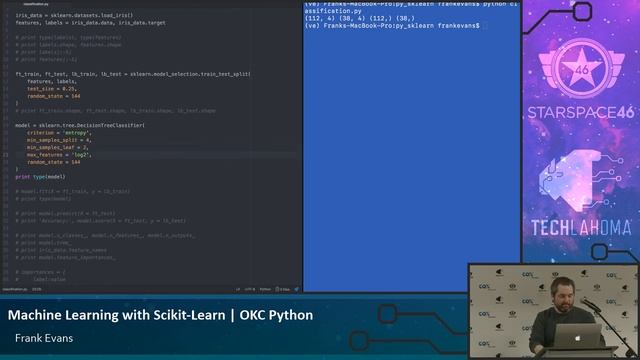The height and width of the screenshot is (360, 640).
Task: Click the files count indicator in status bar
Action: 282,289
